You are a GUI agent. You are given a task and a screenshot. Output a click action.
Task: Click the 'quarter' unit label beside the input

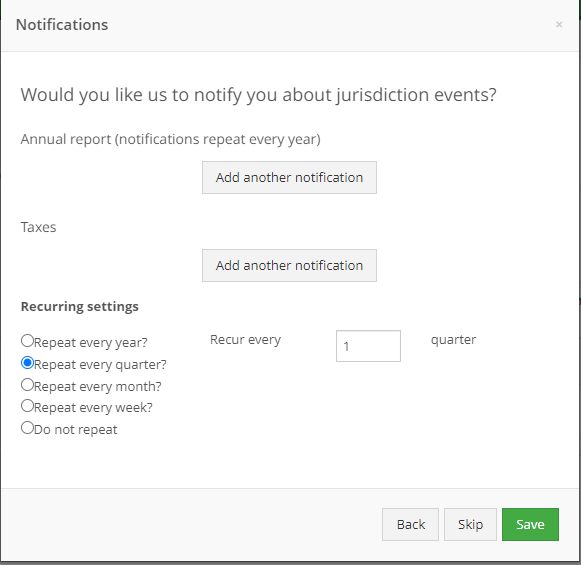(454, 340)
